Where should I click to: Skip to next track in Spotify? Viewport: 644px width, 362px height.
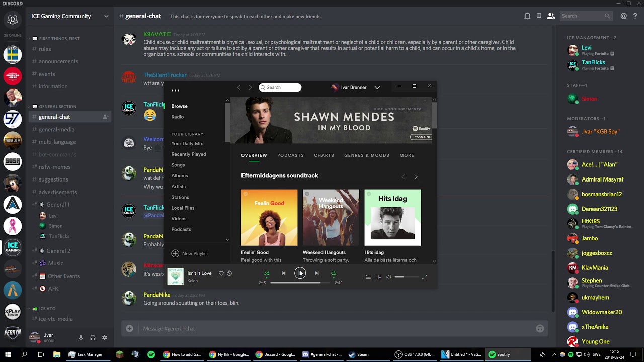coord(317,273)
